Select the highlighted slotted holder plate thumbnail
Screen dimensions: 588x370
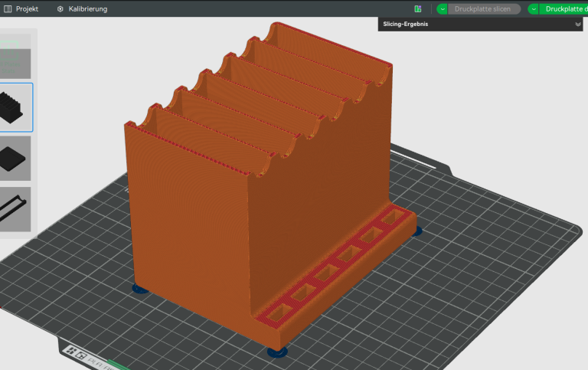(15, 107)
